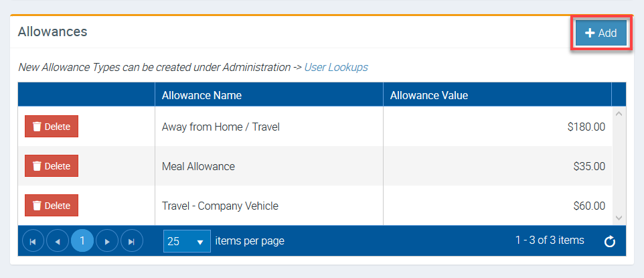Select page 1 in the pager
The height and width of the screenshot is (278, 644).
tap(82, 241)
